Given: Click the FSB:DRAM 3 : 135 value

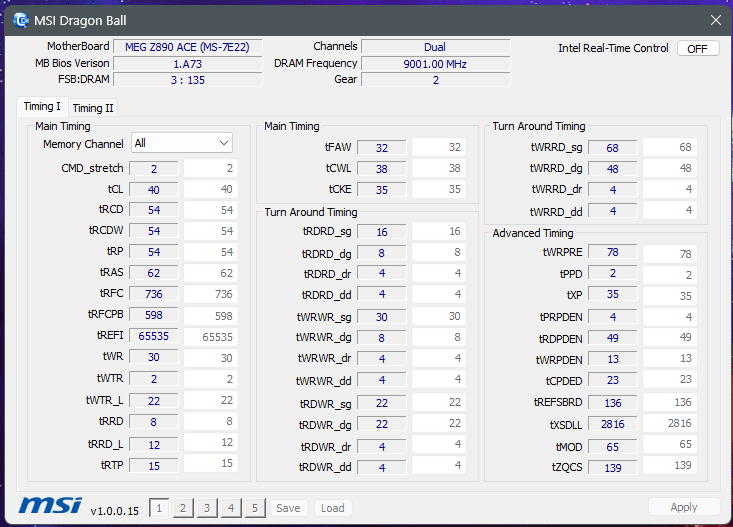Looking at the screenshot, I should coord(188,80).
